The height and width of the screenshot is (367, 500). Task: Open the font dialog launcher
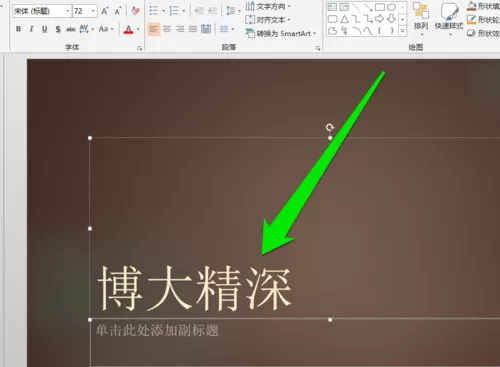click(x=140, y=48)
